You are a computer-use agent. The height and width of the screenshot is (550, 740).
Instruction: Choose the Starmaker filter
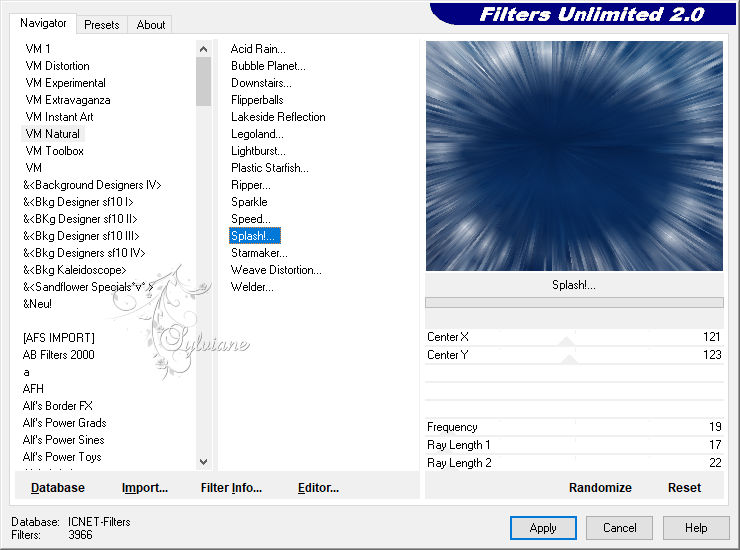pos(259,253)
